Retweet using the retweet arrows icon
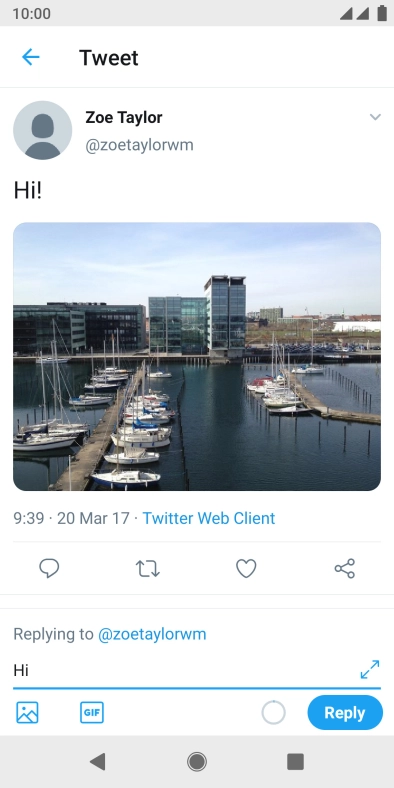The width and height of the screenshot is (394, 788). (148, 568)
